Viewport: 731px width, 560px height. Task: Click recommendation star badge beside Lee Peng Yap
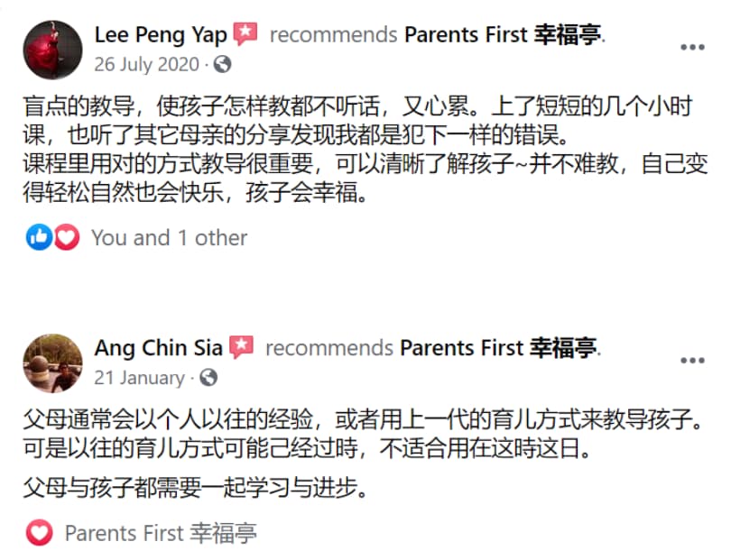coord(245,34)
